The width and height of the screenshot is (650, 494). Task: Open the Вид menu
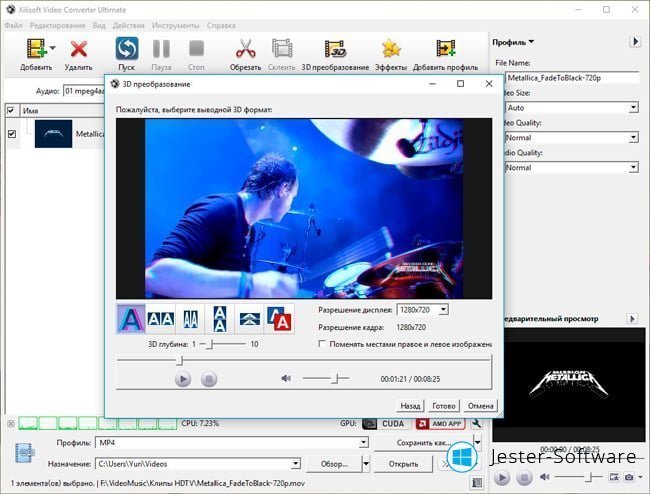(99, 25)
